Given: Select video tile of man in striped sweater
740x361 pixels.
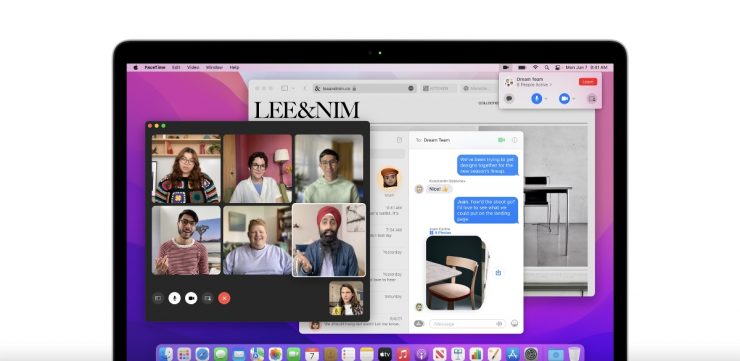Looking at the screenshot, I should (186, 240).
